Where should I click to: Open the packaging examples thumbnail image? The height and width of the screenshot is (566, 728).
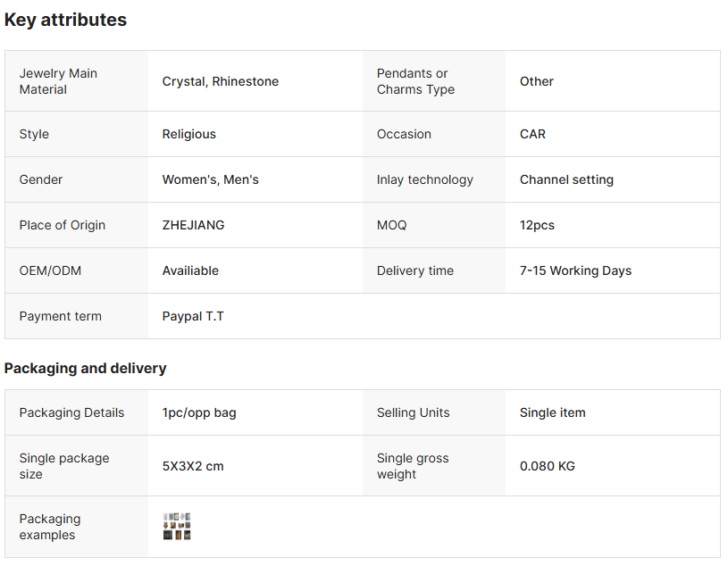pyautogui.click(x=177, y=527)
